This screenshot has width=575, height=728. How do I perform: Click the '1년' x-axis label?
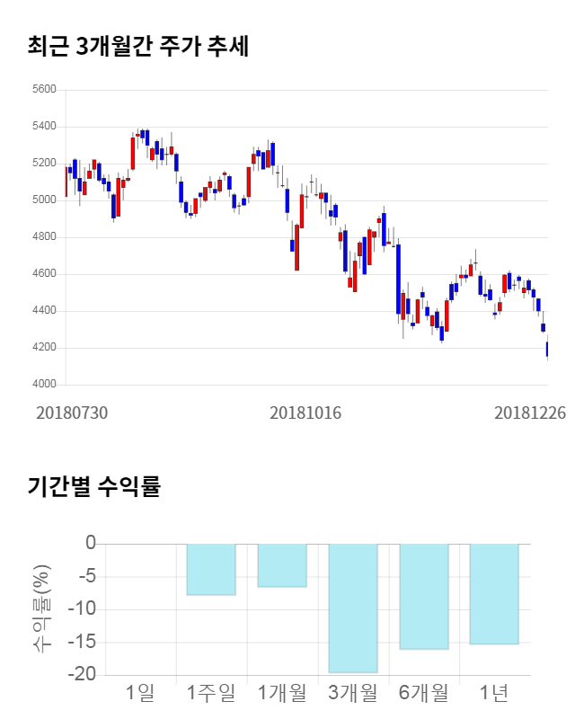coord(494,693)
